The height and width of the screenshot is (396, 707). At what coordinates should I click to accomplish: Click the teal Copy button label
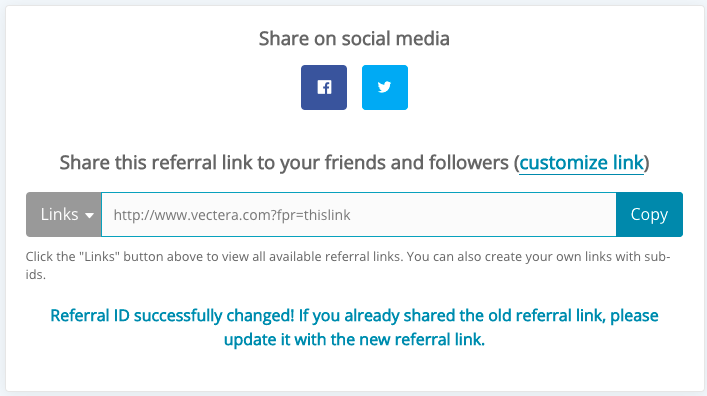click(x=649, y=215)
